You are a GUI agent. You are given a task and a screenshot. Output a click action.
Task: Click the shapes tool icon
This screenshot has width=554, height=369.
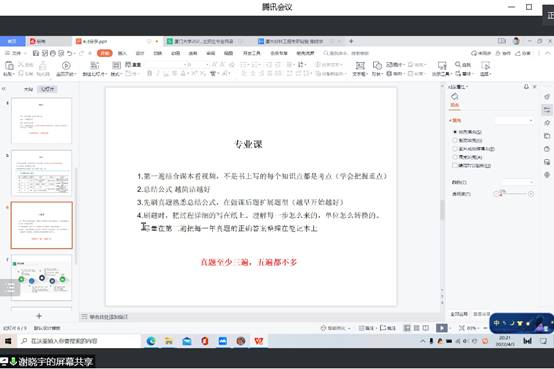coord(377,65)
